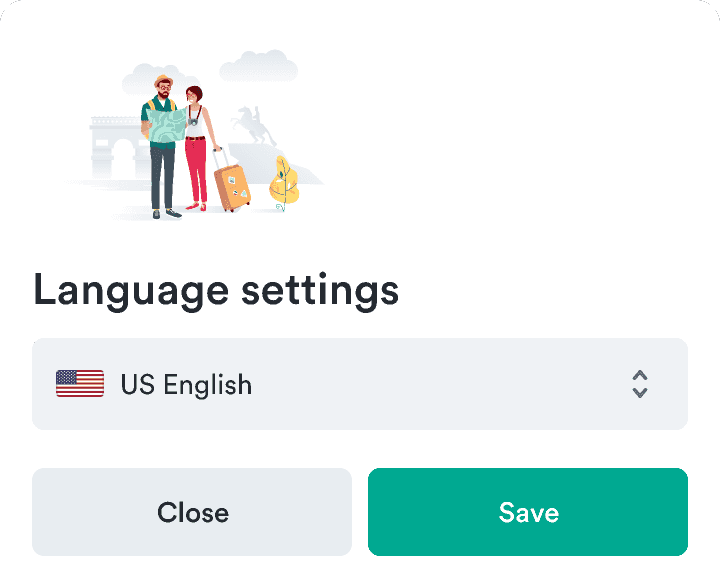Viewport: 720px width, 588px height.
Task: Click the suitcase's extended handle
Action: tap(218, 160)
